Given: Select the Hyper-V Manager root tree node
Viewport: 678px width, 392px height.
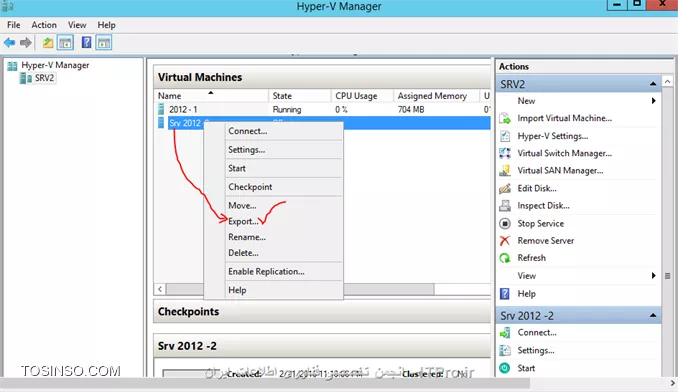Looking at the screenshot, I should (x=55, y=65).
